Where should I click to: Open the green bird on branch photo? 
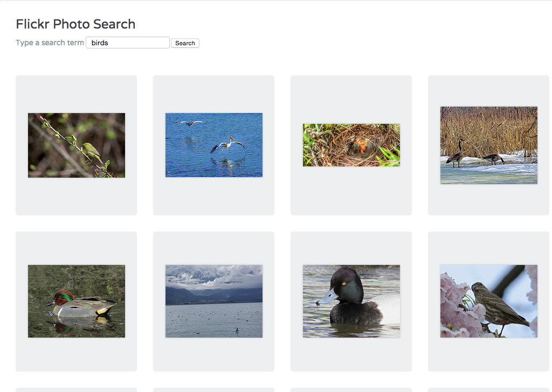(77, 145)
